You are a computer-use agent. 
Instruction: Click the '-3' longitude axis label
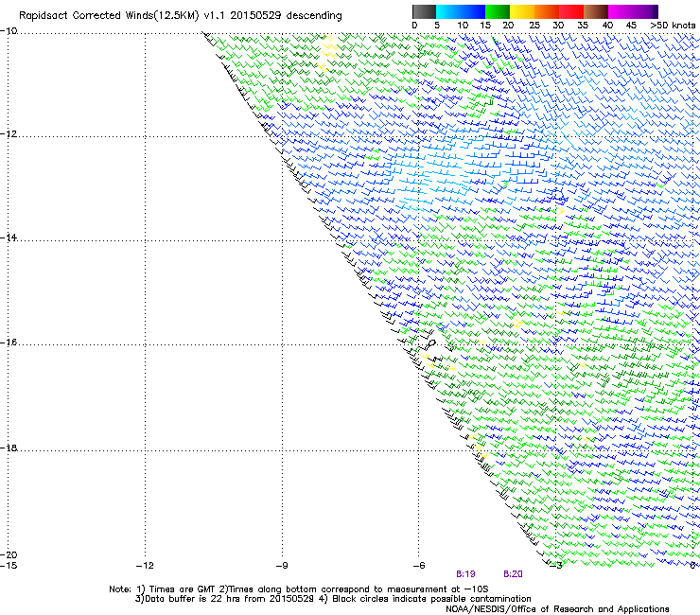[556, 566]
